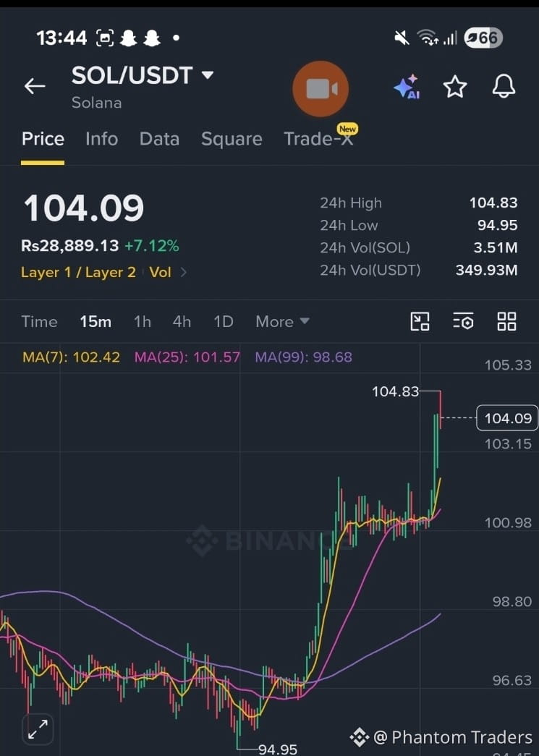Select the Time chart interval
The height and width of the screenshot is (756, 539).
coord(40,322)
